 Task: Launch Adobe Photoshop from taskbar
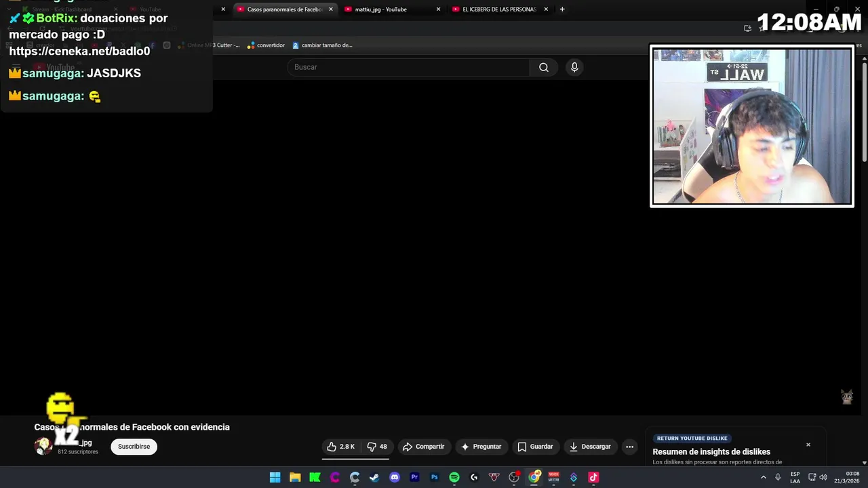click(x=435, y=477)
